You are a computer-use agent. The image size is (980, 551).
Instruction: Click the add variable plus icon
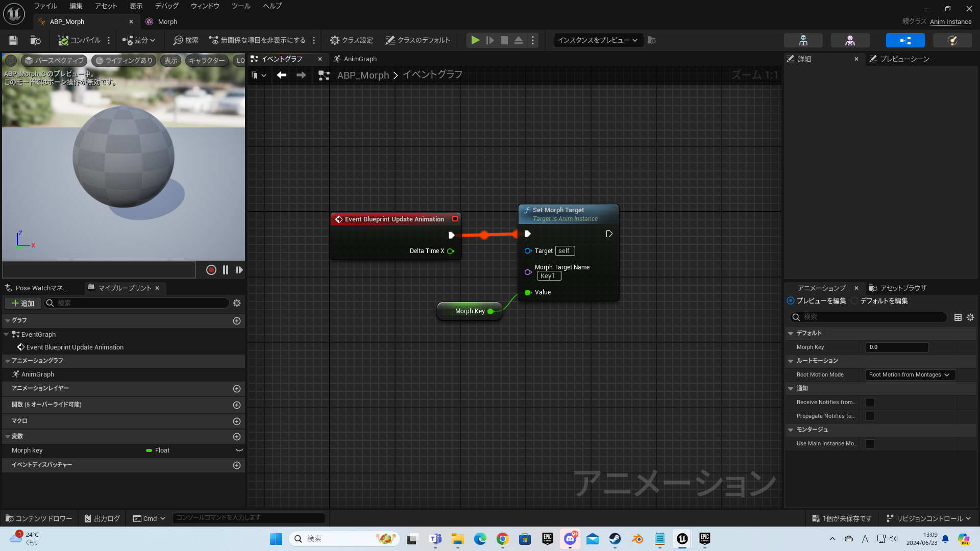pyautogui.click(x=237, y=437)
